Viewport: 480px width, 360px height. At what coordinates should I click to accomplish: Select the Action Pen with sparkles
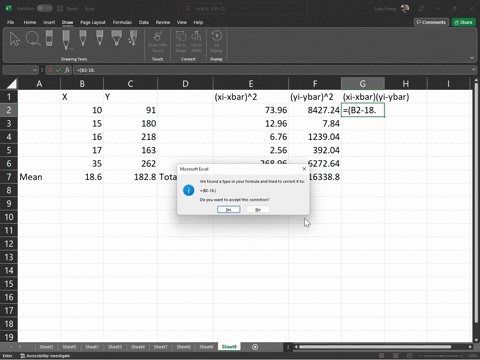tap(133, 38)
